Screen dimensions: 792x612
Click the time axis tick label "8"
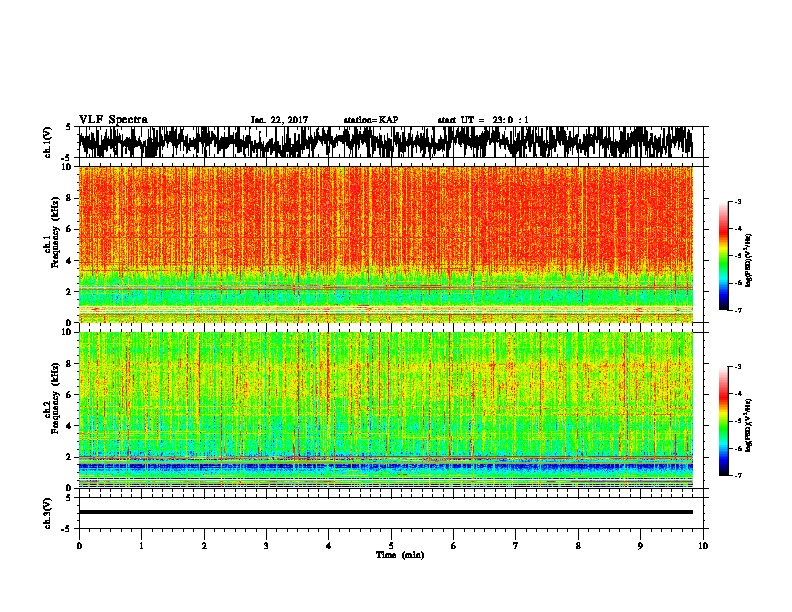[578, 546]
